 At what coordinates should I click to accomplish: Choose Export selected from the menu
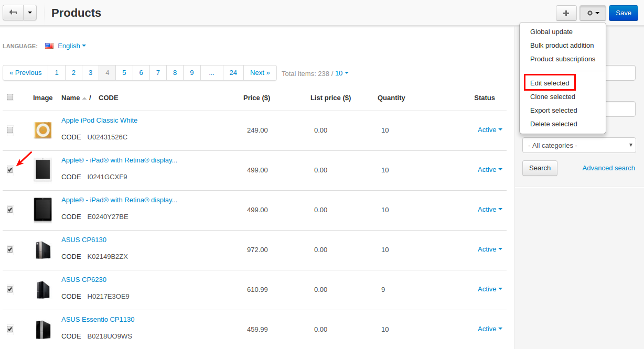point(563,111)
